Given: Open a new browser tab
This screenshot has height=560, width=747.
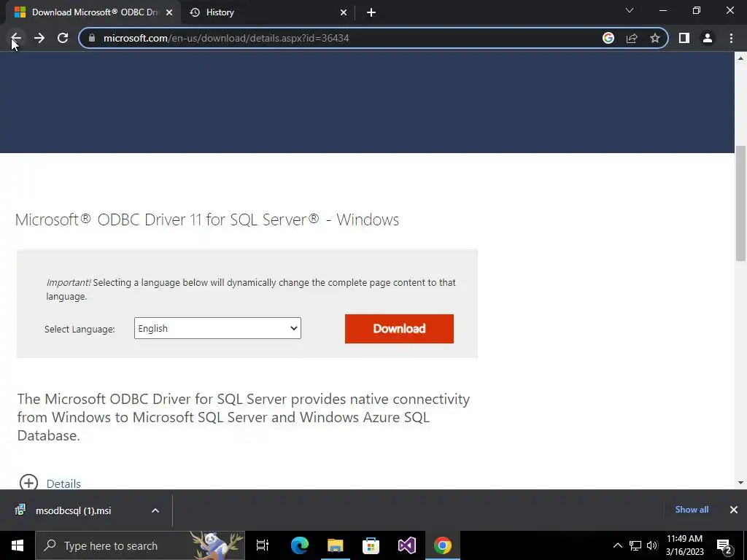Looking at the screenshot, I should 371,12.
